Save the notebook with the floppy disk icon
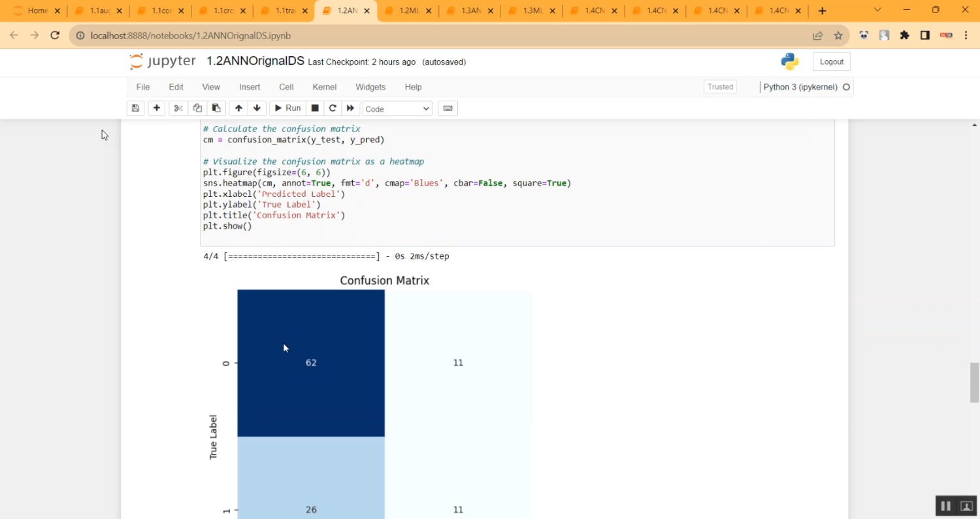980x519 pixels. coord(135,108)
